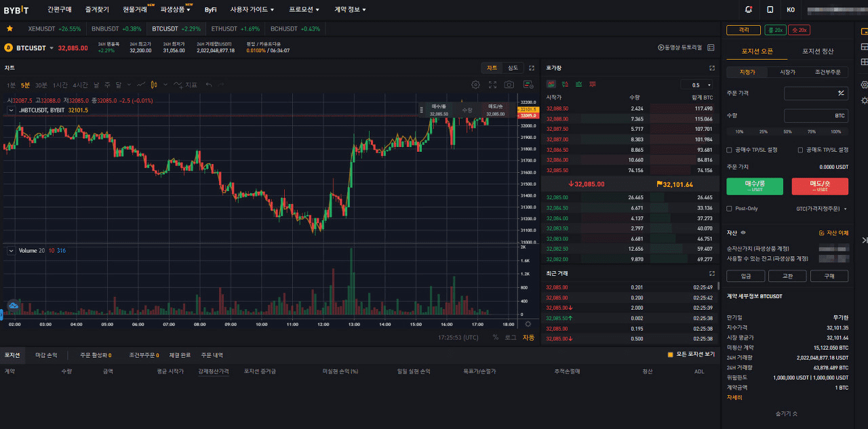Toggle chart fullscreen mode icon
Image resolution: width=868 pixels, height=429 pixels.
[x=492, y=85]
